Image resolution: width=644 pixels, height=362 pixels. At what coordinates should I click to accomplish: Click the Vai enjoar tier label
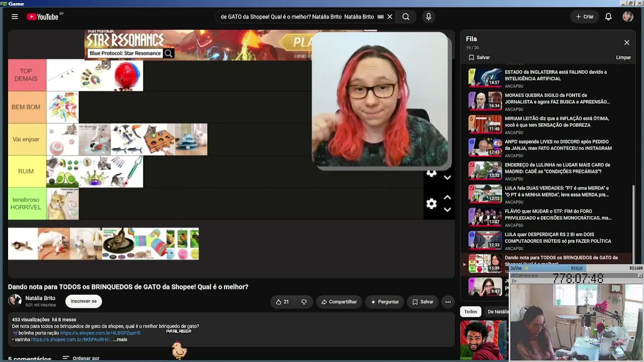27,139
